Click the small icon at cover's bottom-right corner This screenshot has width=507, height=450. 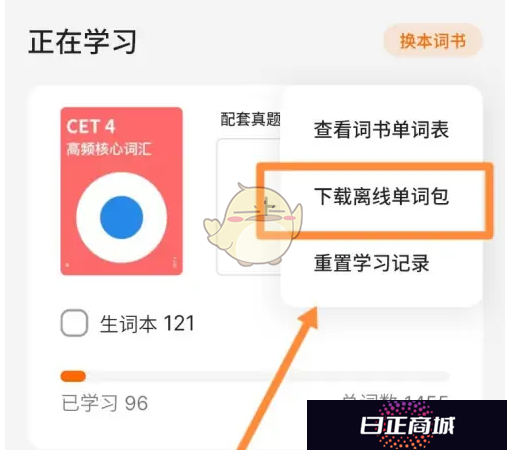pyautogui.click(x=175, y=262)
